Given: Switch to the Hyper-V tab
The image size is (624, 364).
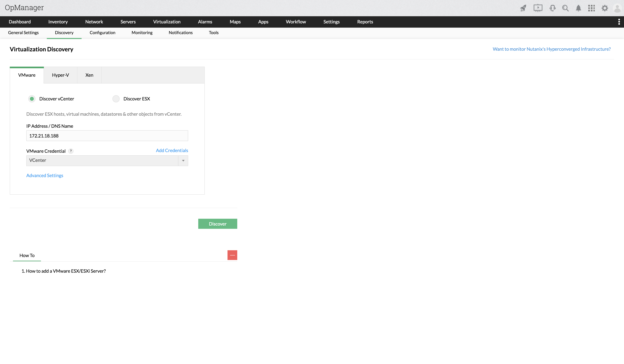Looking at the screenshot, I should pyautogui.click(x=60, y=75).
